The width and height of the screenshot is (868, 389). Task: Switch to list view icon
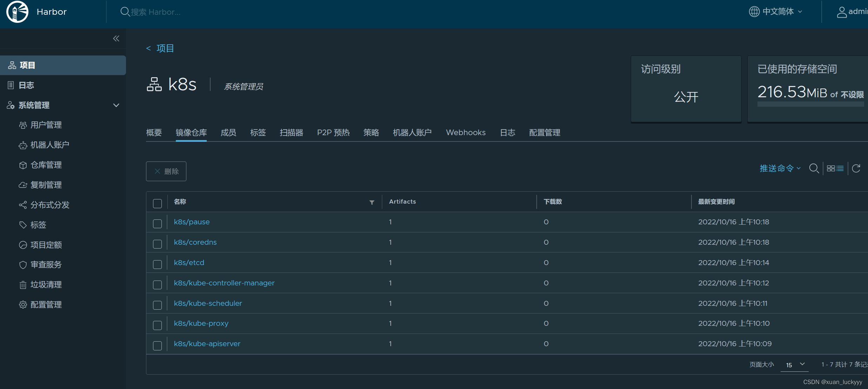pos(840,169)
